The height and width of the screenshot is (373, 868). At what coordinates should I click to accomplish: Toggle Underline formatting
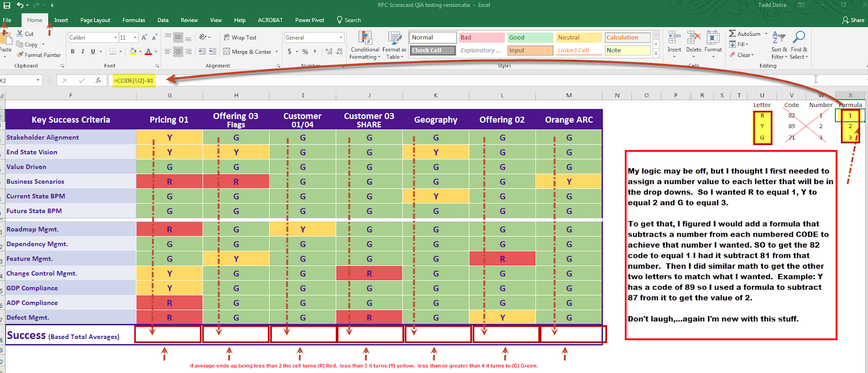point(93,52)
